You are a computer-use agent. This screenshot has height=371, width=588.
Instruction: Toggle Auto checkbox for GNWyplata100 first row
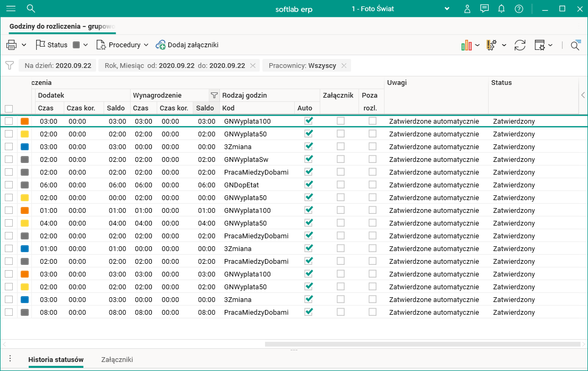tap(309, 121)
